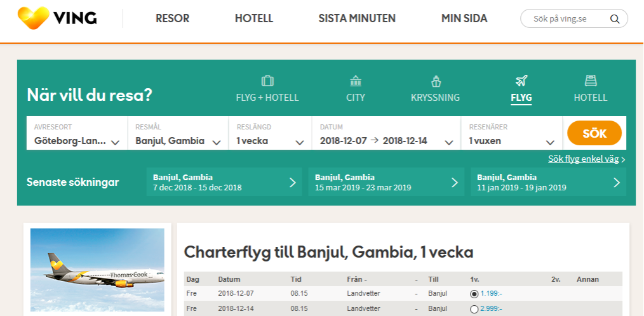Click the magnifying glass search icon
Screen dimensions: 644x316
pos(614,19)
